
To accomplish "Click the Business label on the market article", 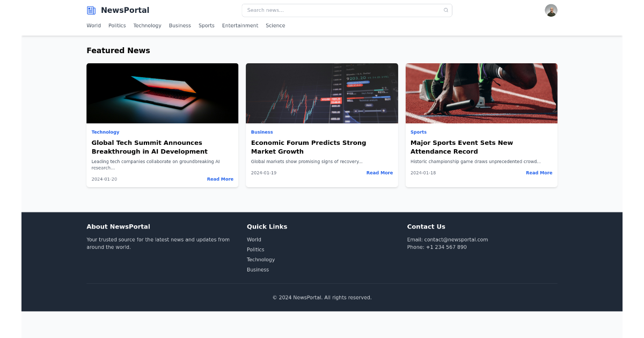I will (x=262, y=132).
